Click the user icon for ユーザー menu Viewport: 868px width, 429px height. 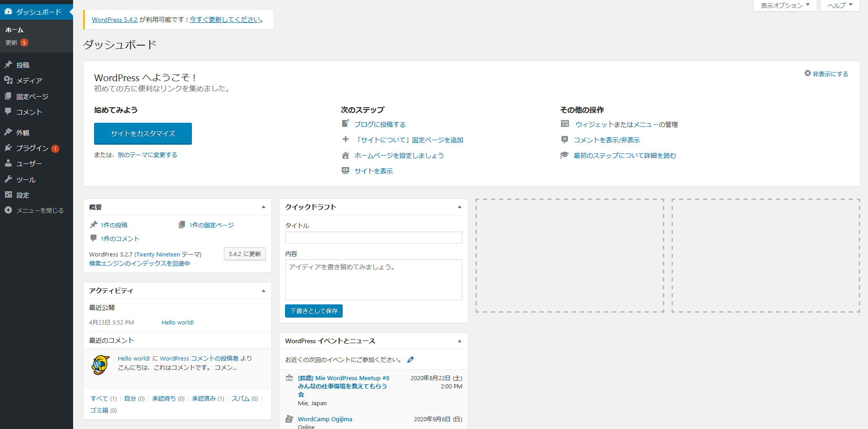[x=8, y=163]
